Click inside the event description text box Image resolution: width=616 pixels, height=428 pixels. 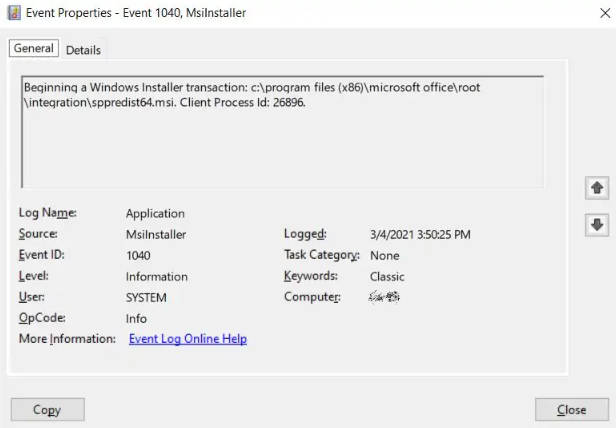(x=283, y=132)
